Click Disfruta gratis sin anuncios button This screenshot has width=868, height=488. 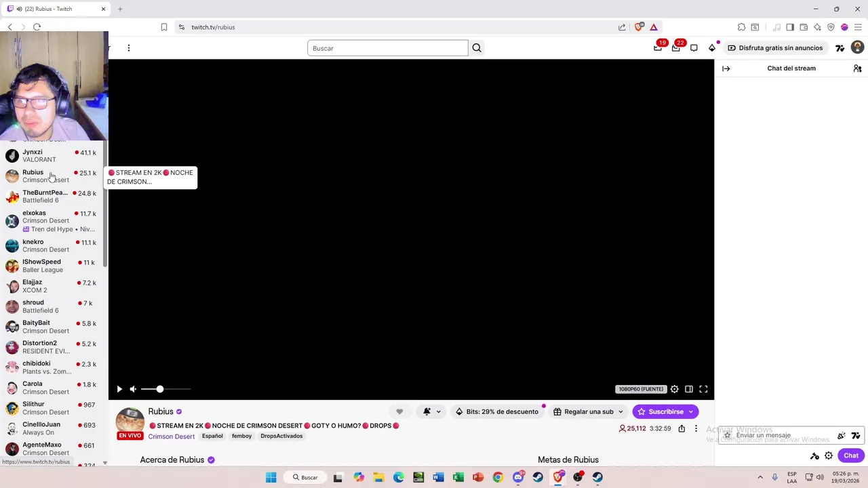coord(775,48)
